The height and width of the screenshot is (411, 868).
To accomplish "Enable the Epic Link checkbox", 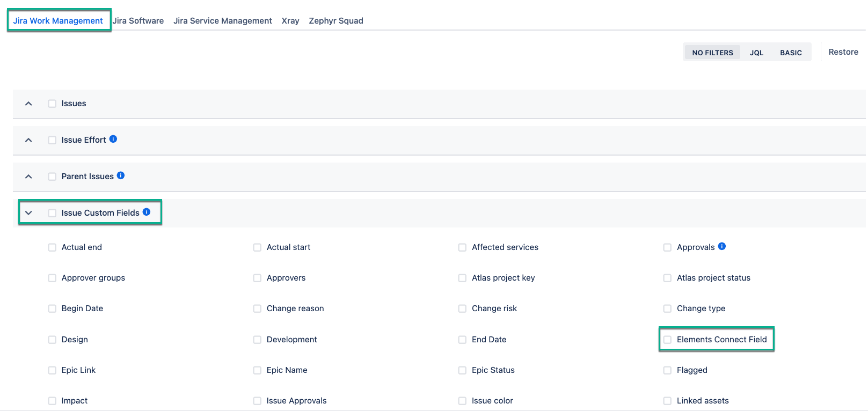I will 52,370.
